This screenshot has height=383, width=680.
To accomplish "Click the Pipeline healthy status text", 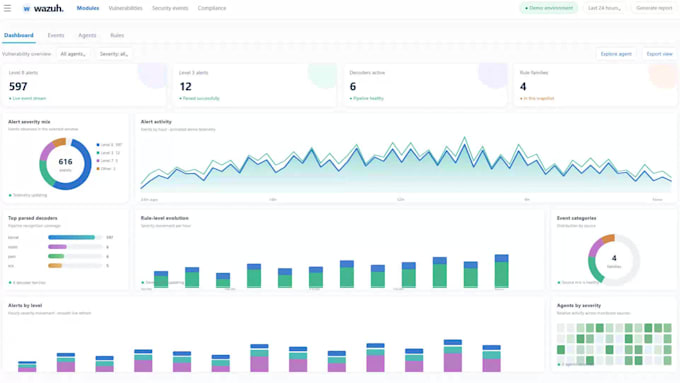I will 368,98.
